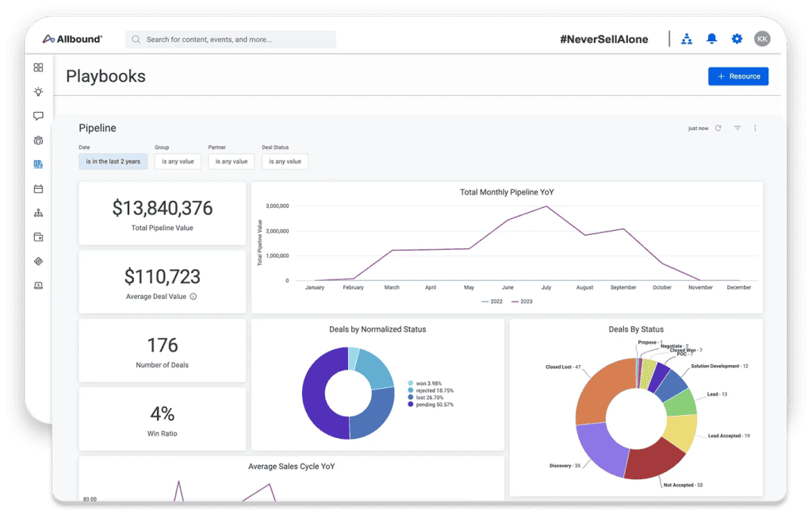Open the settings gear icon
Viewport: 812px width, 511px height.
(x=737, y=39)
